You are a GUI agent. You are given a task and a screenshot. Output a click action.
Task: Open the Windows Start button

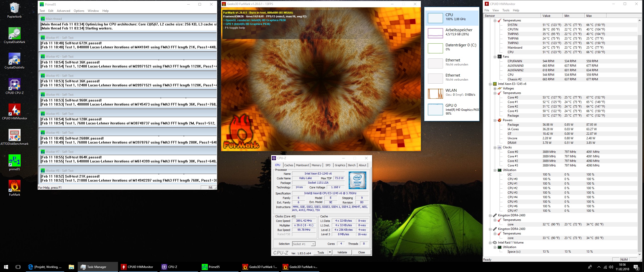pyautogui.click(x=6, y=267)
